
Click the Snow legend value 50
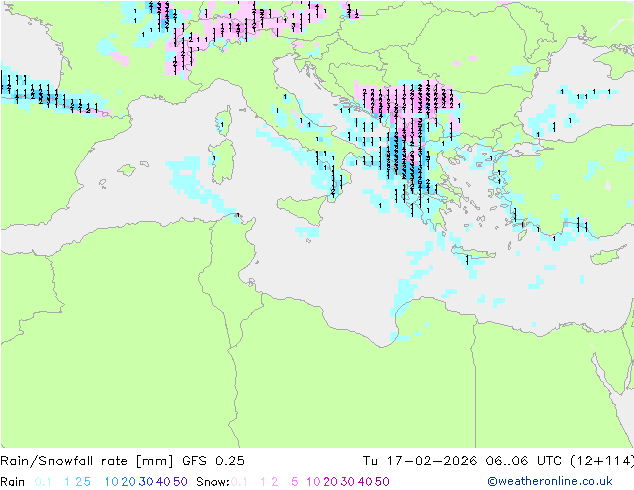(382, 482)
